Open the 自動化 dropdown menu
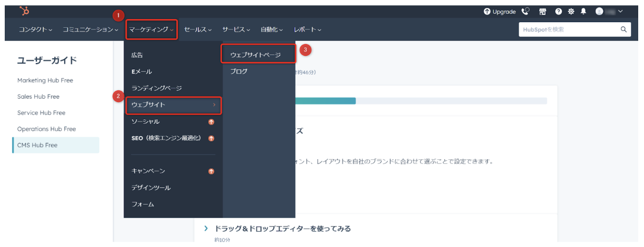Image resolution: width=644 pixels, height=247 pixels. coord(272,30)
